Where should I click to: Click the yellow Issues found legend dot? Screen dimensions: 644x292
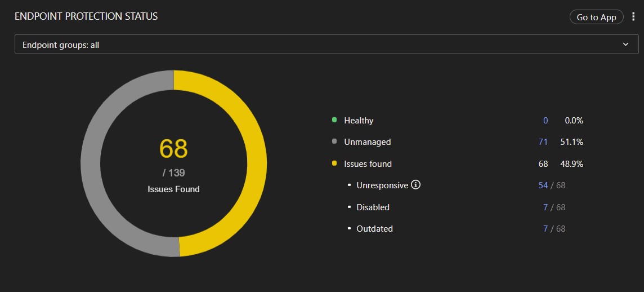(334, 163)
